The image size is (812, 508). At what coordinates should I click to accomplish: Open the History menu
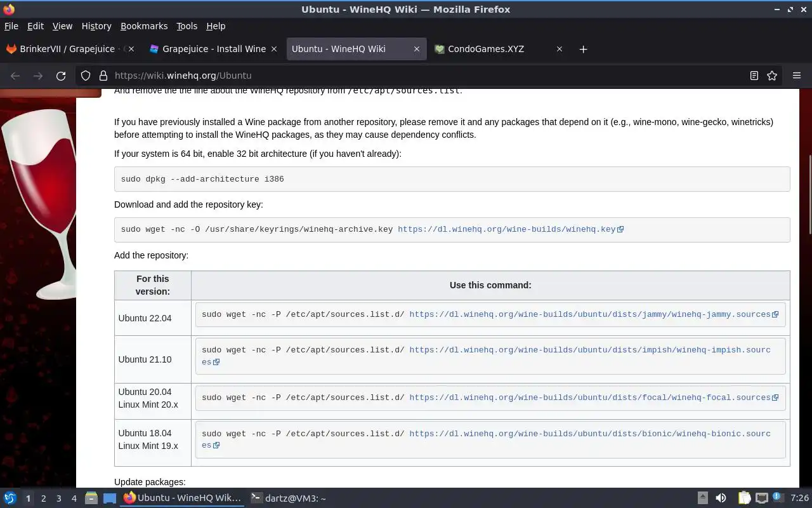point(96,26)
